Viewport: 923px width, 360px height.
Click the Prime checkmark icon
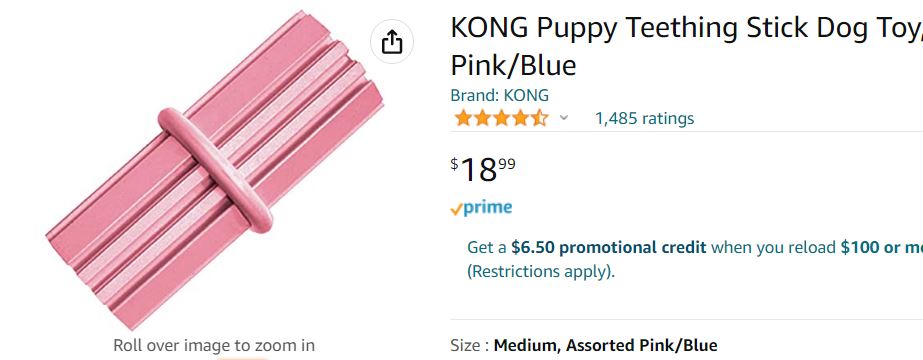coord(456,209)
